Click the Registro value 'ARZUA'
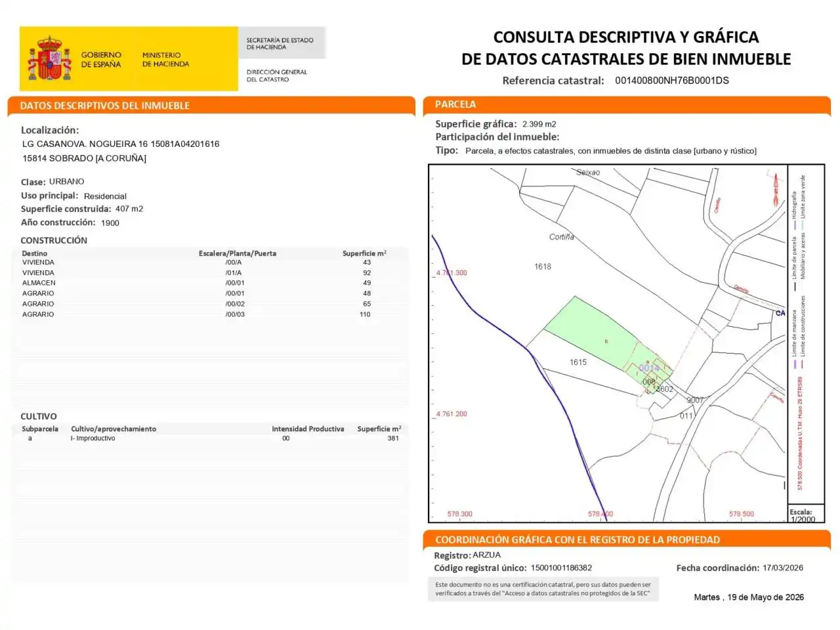This screenshot has height=630, width=840. (486, 555)
